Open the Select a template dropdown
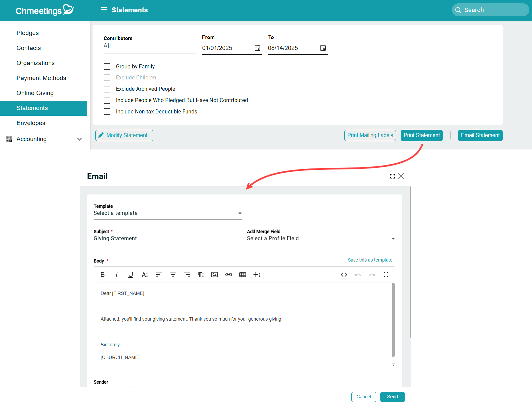Viewport: 532px width, 406px height. pyautogui.click(x=167, y=213)
